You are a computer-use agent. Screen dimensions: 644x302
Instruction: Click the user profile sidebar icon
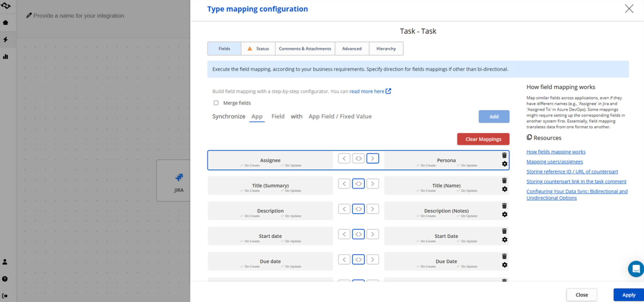click(5, 262)
